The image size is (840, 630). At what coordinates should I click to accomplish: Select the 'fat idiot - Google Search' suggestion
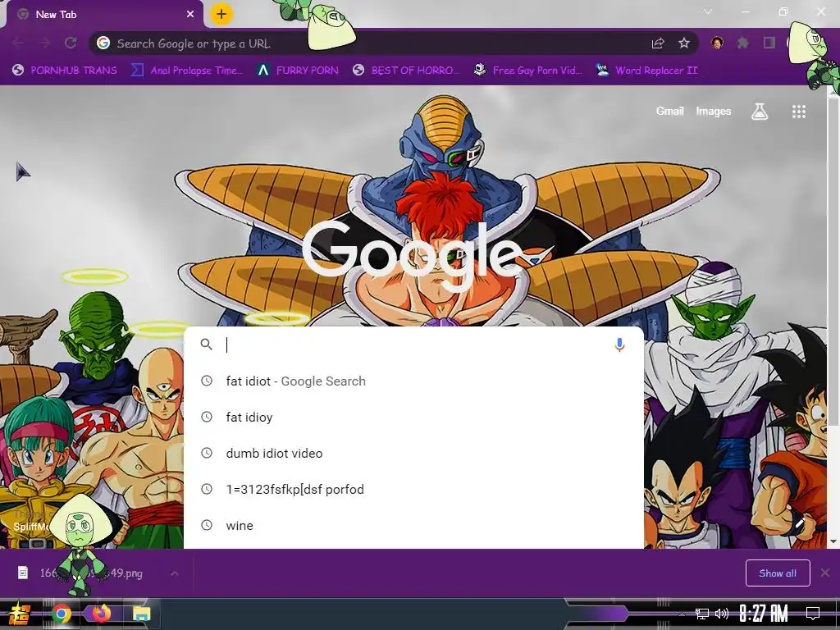click(x=413, y=381)
